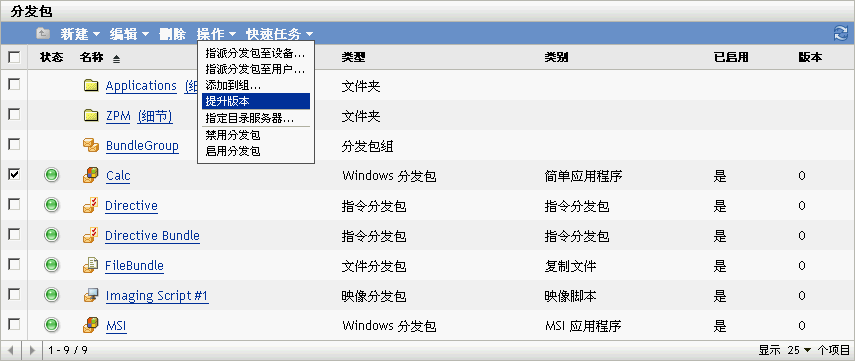Click green status icon for FileBundle
Image resolution: width=855 pixels, height=361 pixels.
pos(51,266)
